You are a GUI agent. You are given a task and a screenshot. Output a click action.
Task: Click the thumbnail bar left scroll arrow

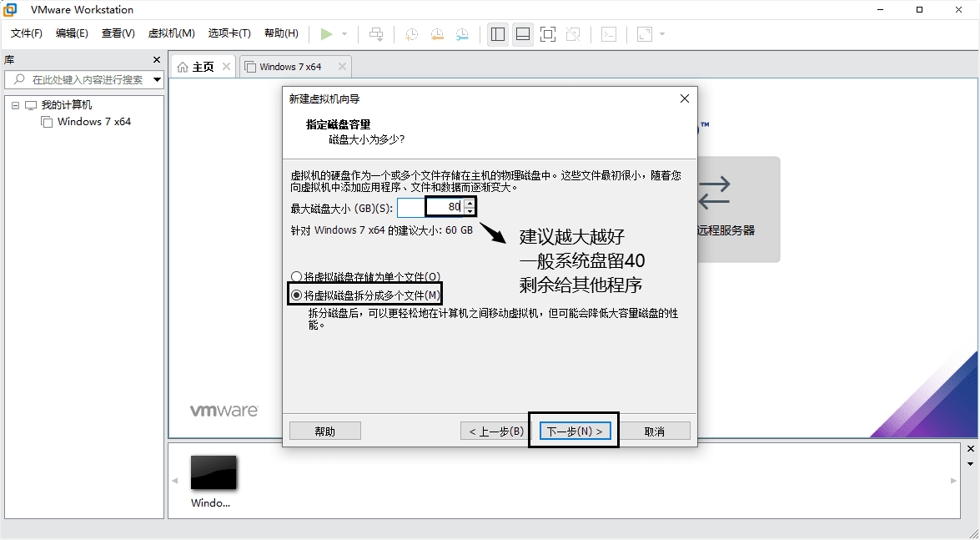[x=175, y=481]
